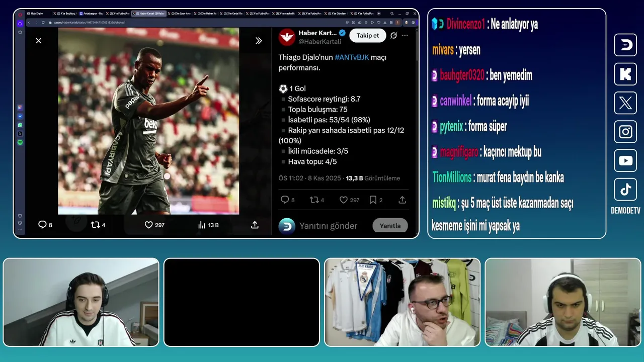The width and height of the screenshot is (644, 362).
Task: Open the #ANTvBJK hashtag link
Action: click(x=352, y=57)
